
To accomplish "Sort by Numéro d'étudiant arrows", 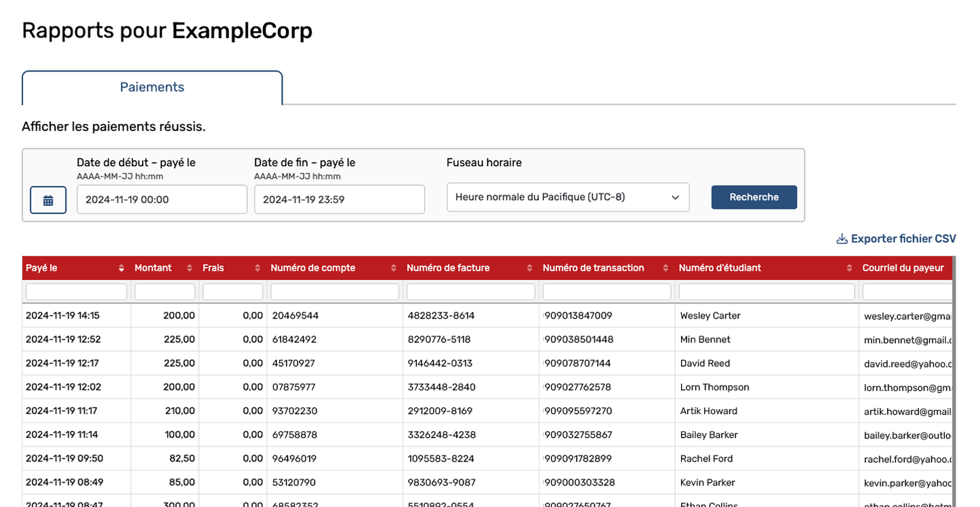I will click(849, 268).
